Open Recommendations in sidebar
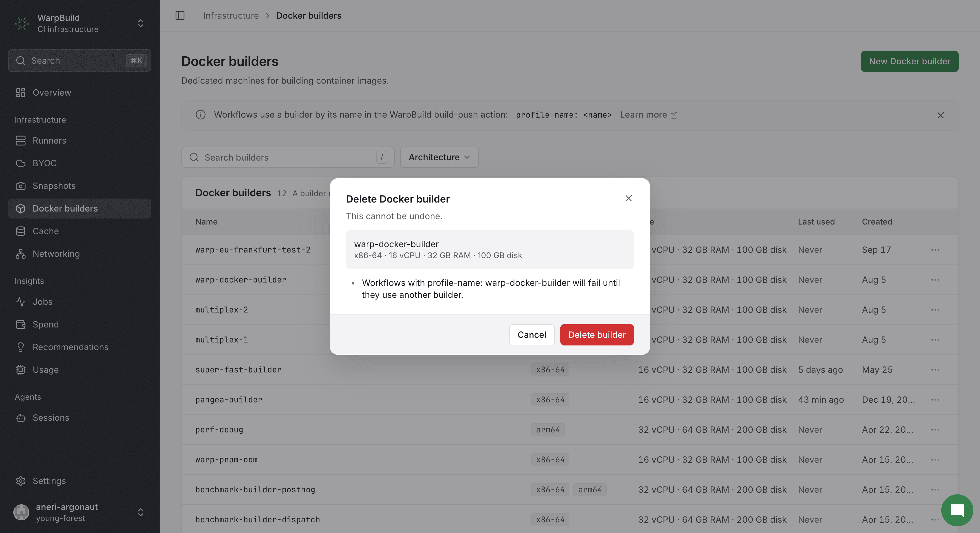Viewport: 980px width, 533px height. [80, 347]
